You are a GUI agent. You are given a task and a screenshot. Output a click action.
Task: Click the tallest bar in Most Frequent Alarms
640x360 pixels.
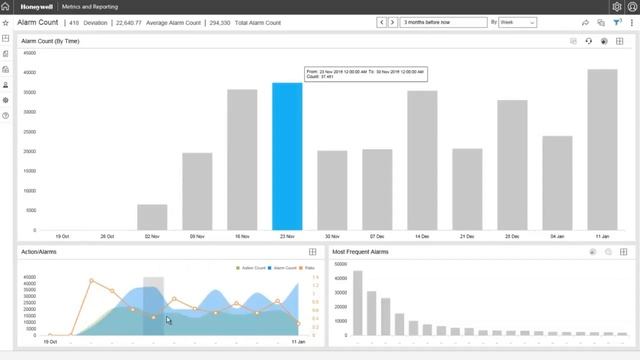358,303
